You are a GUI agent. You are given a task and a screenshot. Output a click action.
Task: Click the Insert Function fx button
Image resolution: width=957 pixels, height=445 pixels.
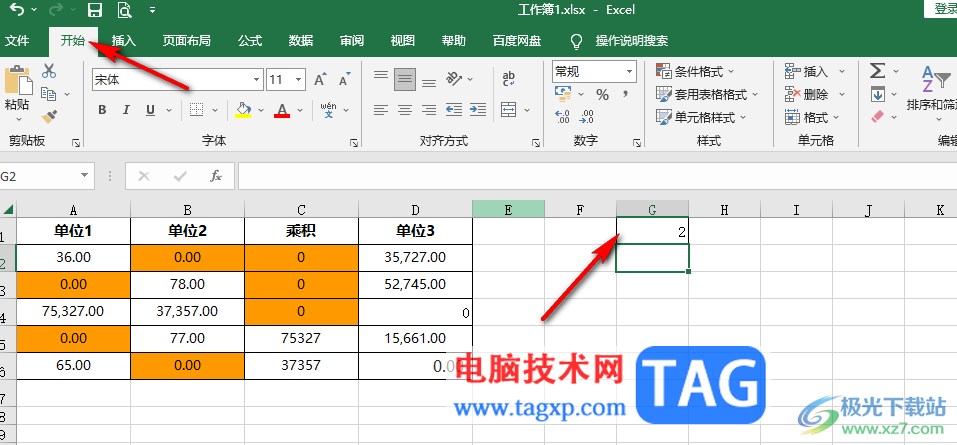(215, 176)
